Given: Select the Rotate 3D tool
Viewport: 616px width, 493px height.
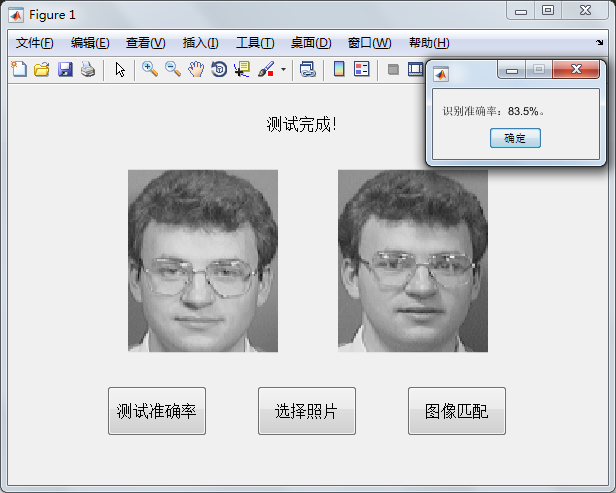Looking at the screenshot, I should click(219, 69).
